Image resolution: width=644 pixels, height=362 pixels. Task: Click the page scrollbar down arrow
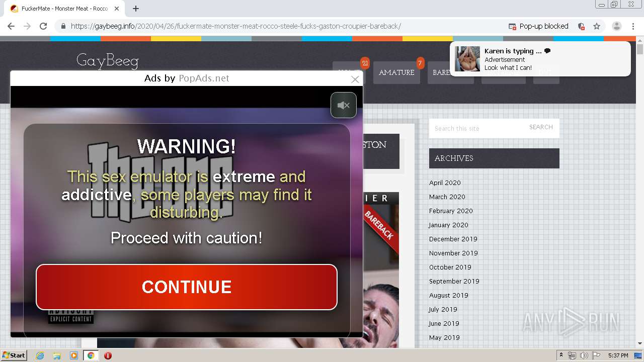click(640, 343)
